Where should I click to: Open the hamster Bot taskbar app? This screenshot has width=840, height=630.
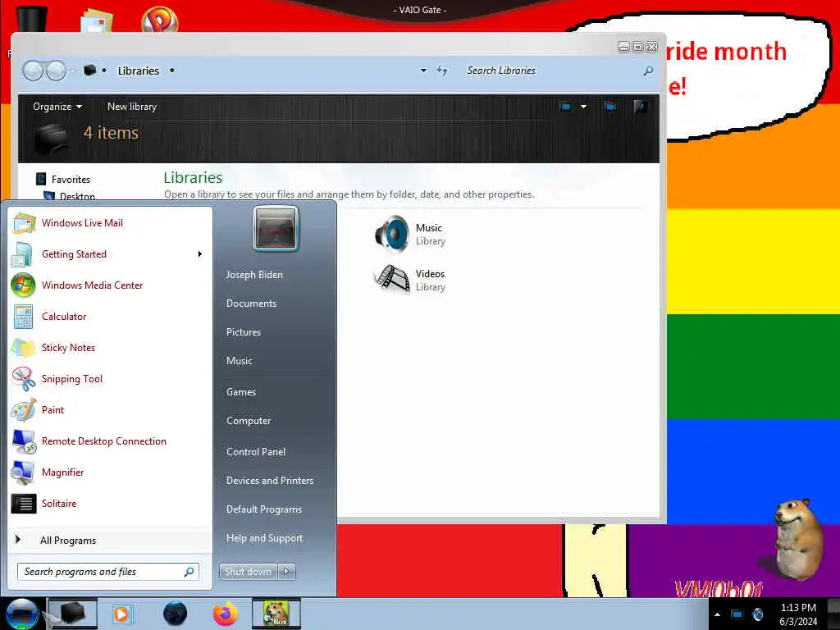pos(276,614)
